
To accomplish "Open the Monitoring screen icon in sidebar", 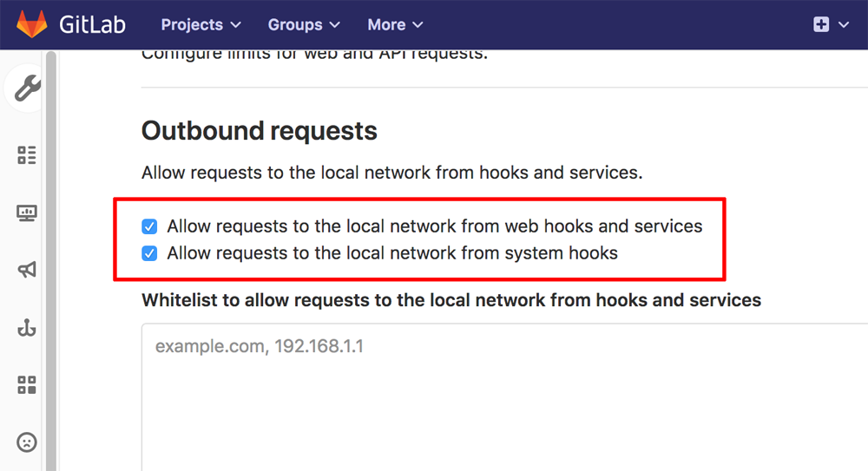I will pyautogui.click(x=27, y=213).
